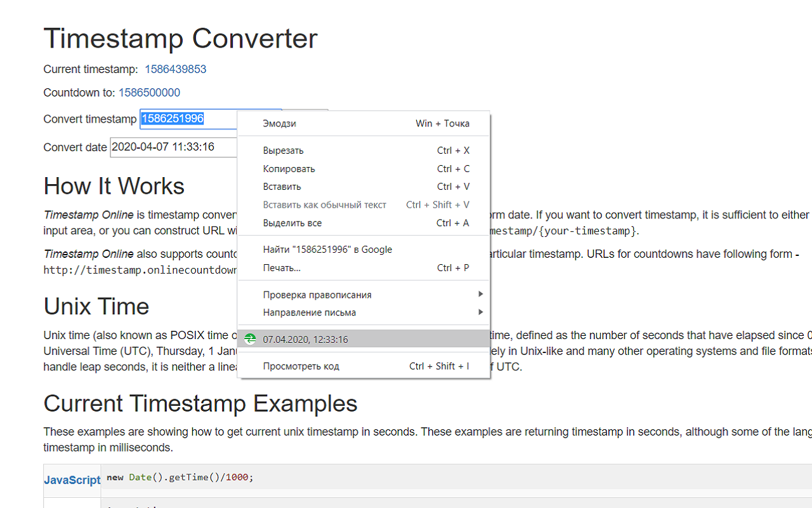Open the countdown link 1586500000
Screen dimensions: 812x508
(149, 92)
